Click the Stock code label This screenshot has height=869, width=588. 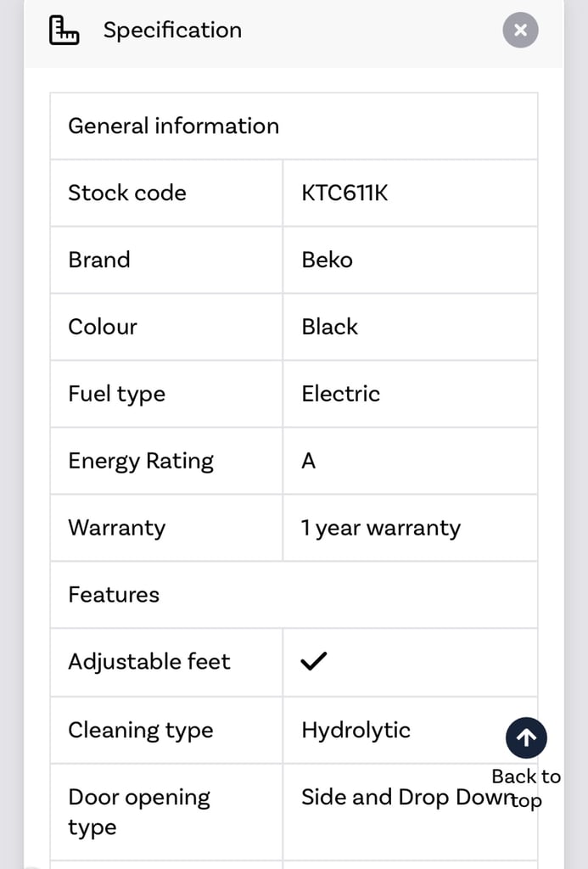click(127, 193)
